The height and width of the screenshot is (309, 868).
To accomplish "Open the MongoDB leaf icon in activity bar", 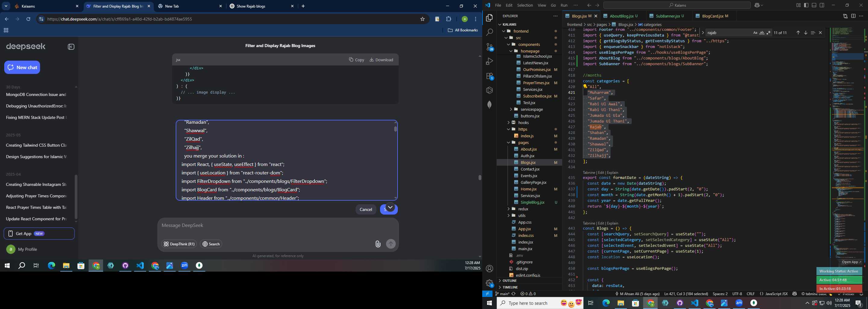I will point(489,105).
